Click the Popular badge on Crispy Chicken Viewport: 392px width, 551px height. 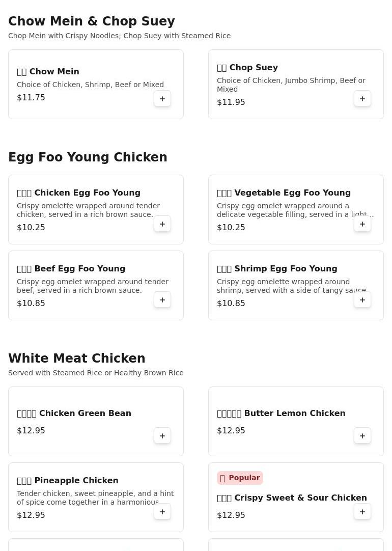[240, 478]
